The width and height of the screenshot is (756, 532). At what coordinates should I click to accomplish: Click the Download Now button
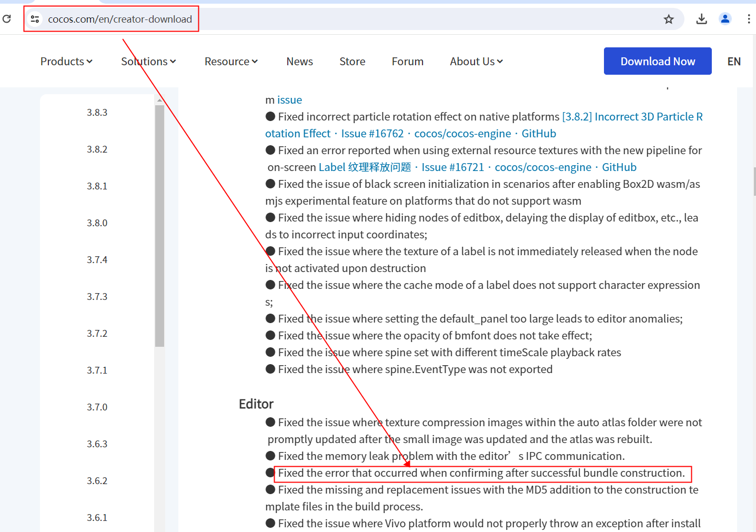coord(658,61)
